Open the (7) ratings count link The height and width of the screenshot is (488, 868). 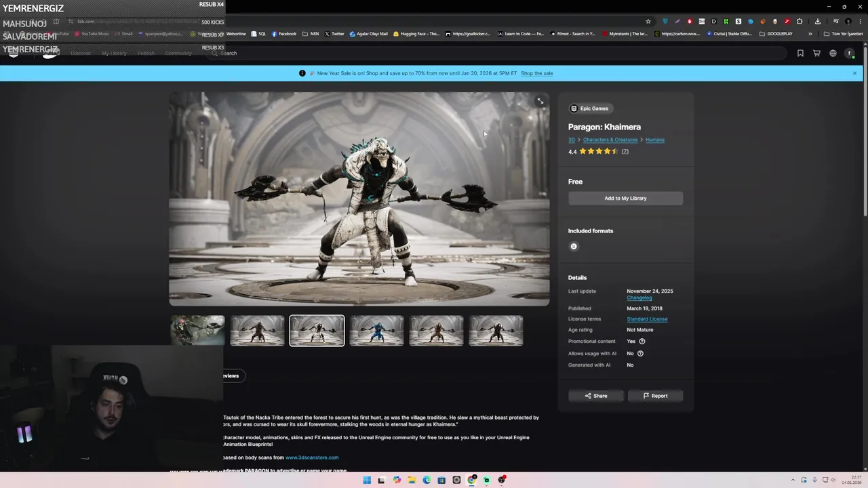tap(625, 151)
